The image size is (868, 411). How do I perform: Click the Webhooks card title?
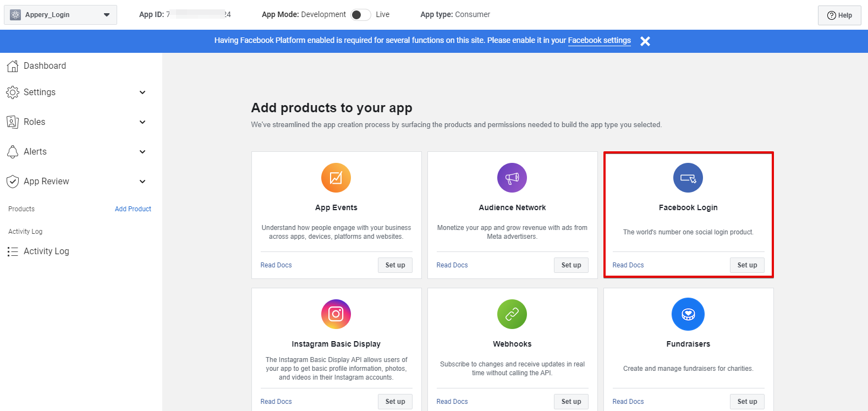[512, 344]
